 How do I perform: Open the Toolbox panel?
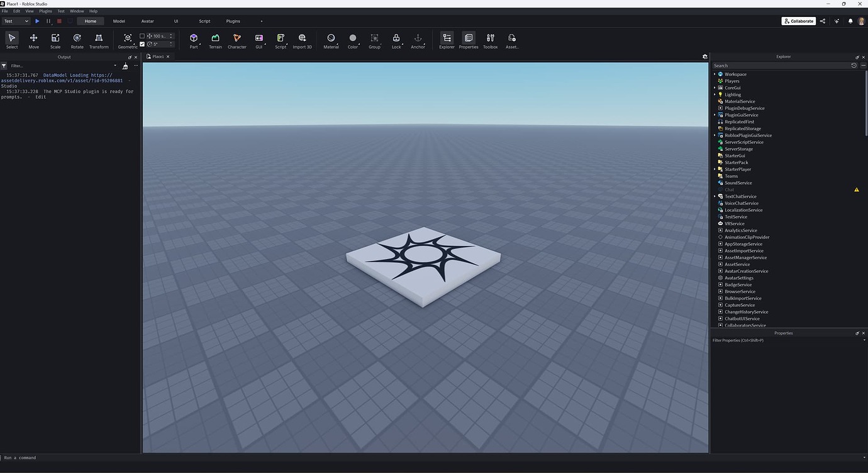tap(491, 41)
